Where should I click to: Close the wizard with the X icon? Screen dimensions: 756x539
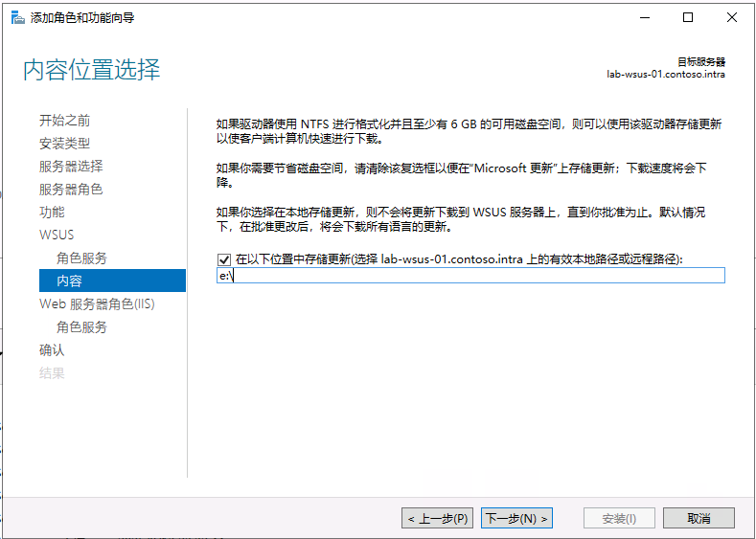click(x=731, y=18)
